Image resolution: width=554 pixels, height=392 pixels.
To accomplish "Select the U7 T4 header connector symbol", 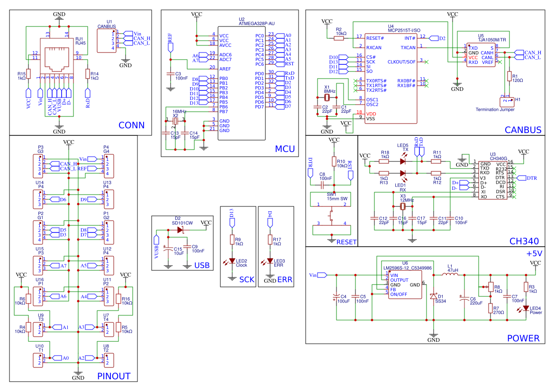I will [x=109, y=330].
